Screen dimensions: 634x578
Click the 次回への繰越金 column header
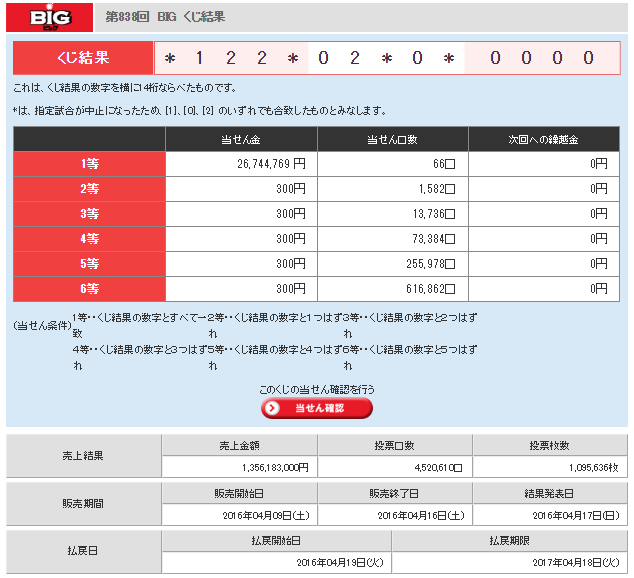[543, 140]
